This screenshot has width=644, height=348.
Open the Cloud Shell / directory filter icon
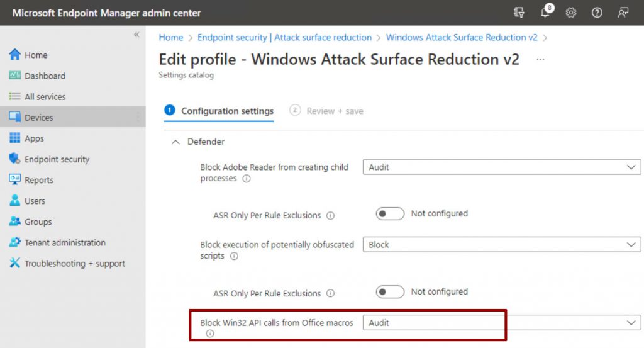click(519, 13)
